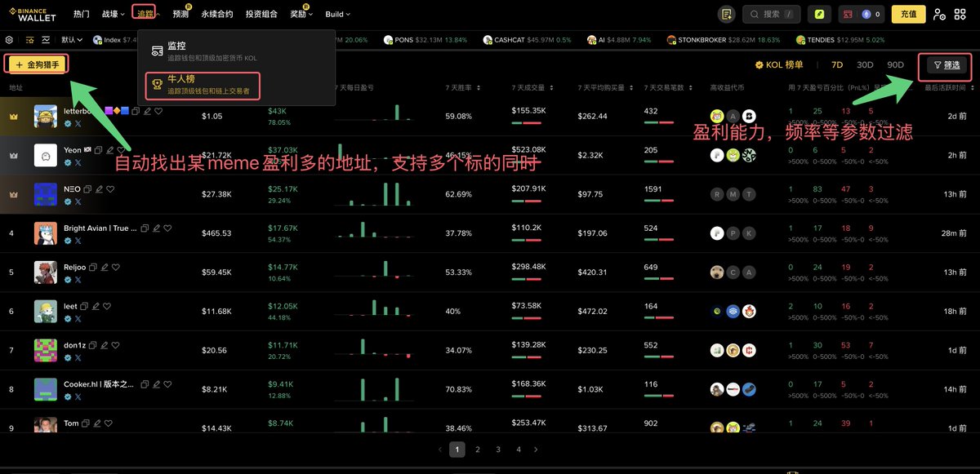Switch to the 30D time range
The image size is (980, 474).
[865, 64]
